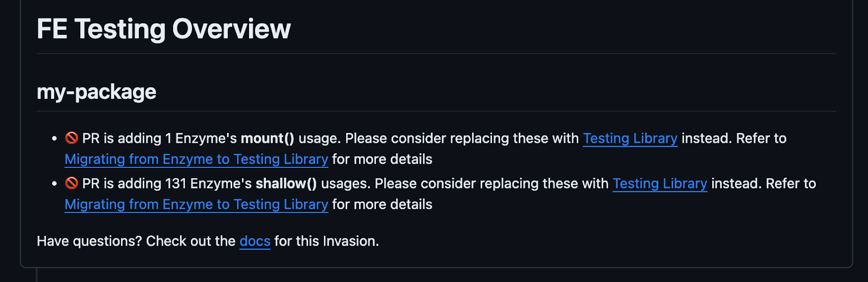Click the bullet marker of the shallow() item
The image size is (868, 282).
click(x=54, y=184)
